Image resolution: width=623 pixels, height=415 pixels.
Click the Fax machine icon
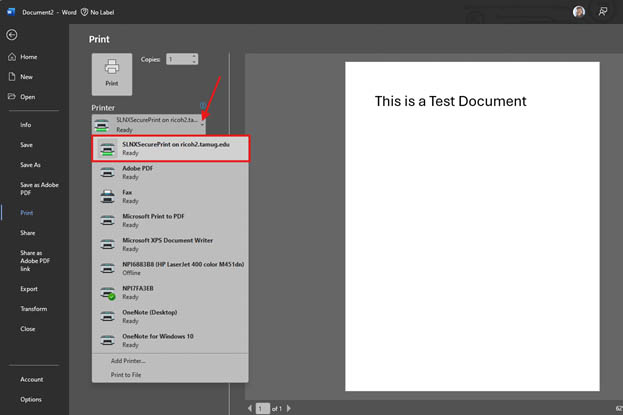click(x=107, y=196)
